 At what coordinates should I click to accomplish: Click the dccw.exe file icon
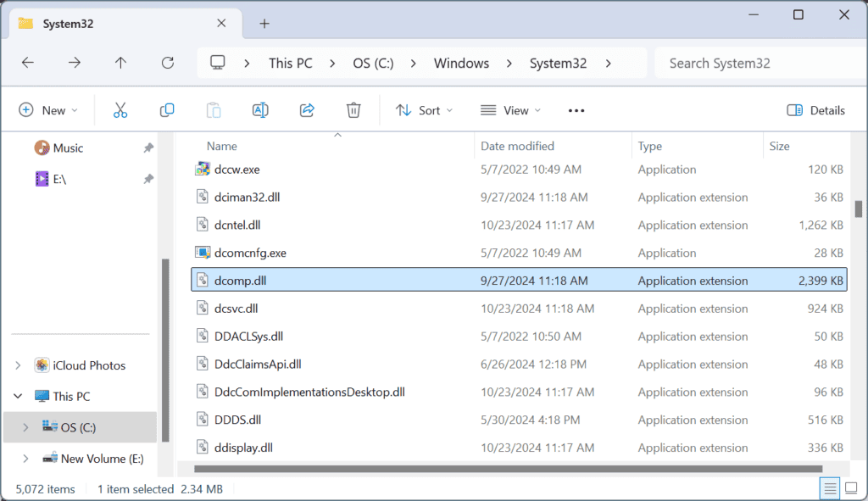point(203,169)
